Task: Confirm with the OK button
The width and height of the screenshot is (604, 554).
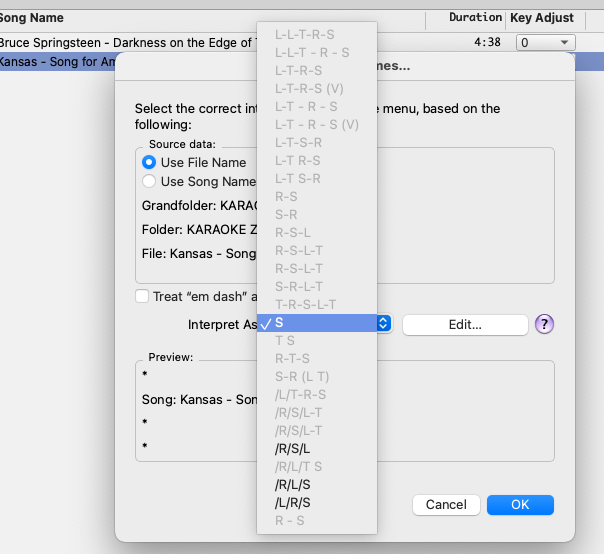Action: click(520, 505)
